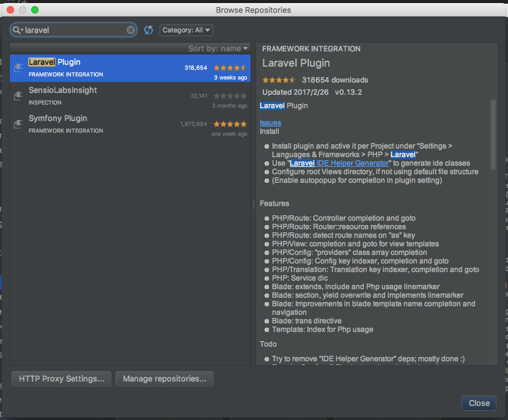508x420 pixels.
Task: Click the FRAMEWORK INTEGRATION header in details panel
Action: point(311,49)
